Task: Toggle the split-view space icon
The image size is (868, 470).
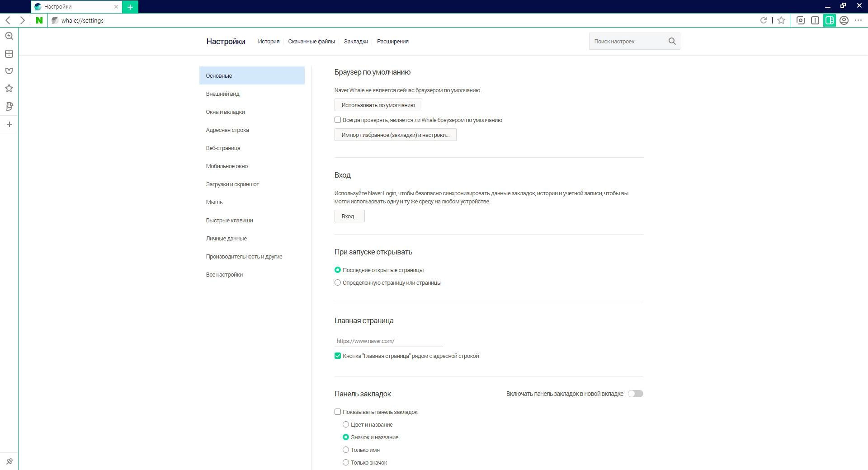Action: [x=815, y=20]
